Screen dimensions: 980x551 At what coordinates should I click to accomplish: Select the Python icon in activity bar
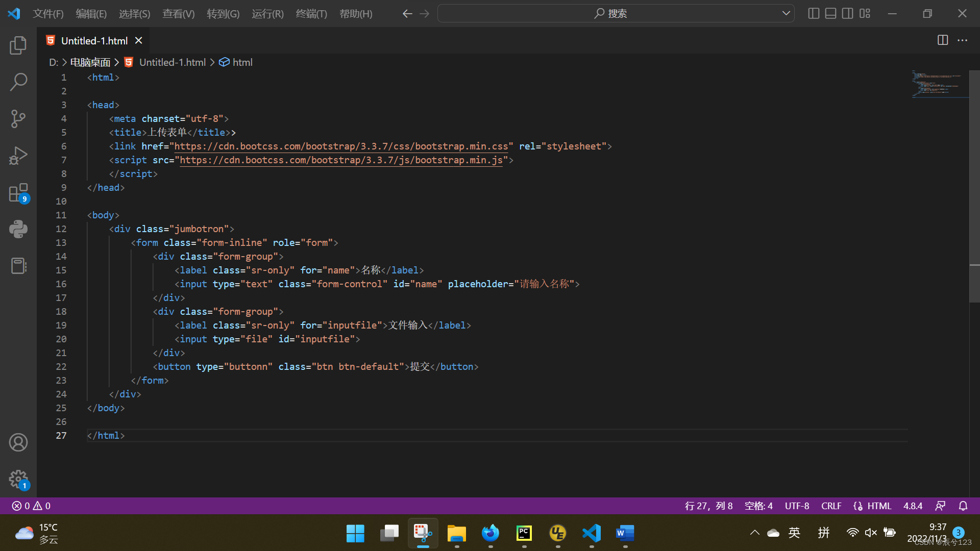18,229
